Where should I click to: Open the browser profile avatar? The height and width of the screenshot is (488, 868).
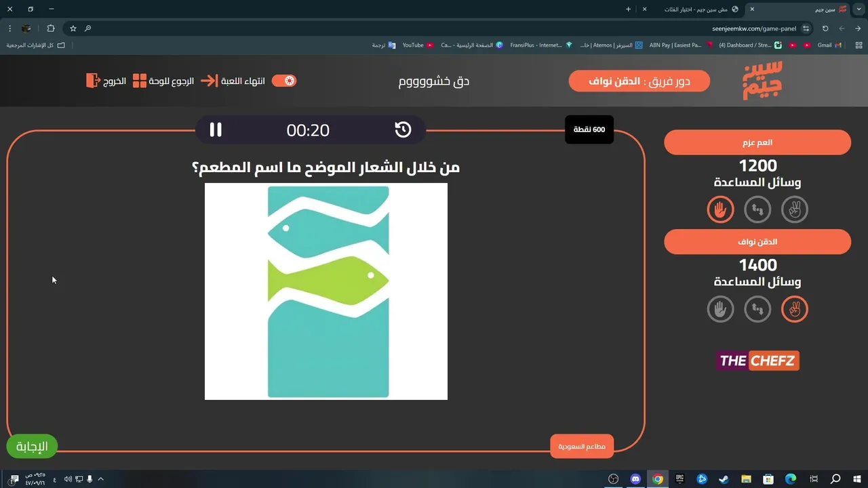[x=26, y=28]
